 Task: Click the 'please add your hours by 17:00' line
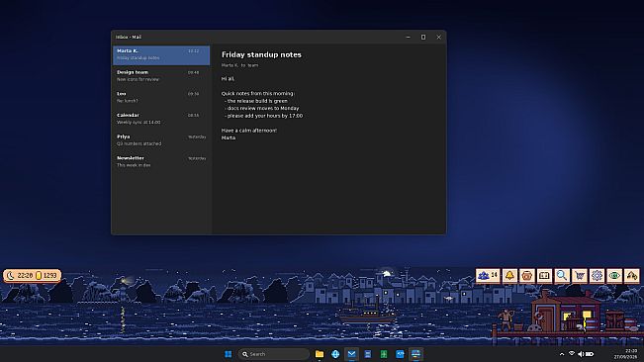coord(264,116)
